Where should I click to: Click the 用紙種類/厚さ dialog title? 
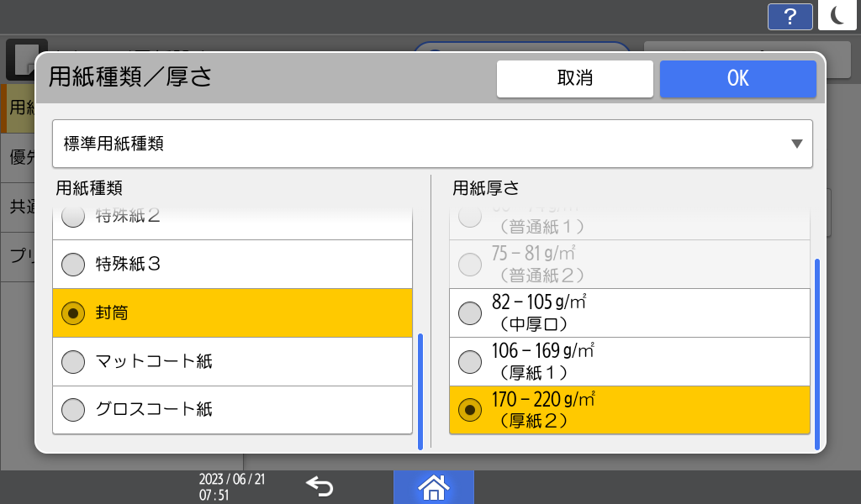coord(129,77)
